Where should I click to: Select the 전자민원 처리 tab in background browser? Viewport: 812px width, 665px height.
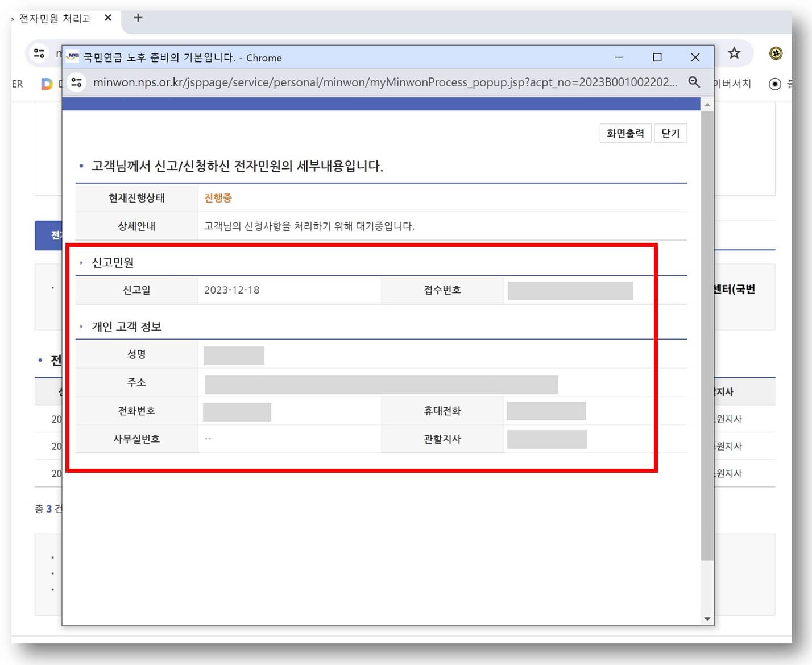click(x=55, y=18)
